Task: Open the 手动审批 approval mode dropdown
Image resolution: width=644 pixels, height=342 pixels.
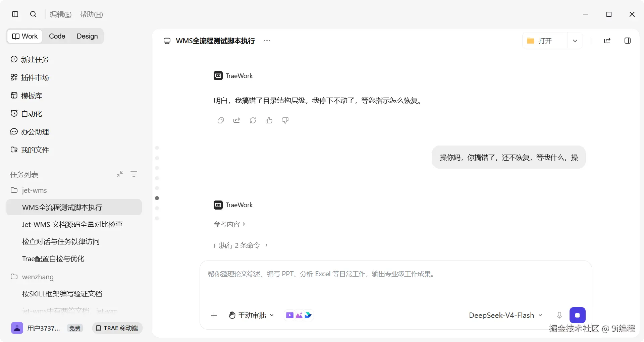Action: (x=252, y=315)
